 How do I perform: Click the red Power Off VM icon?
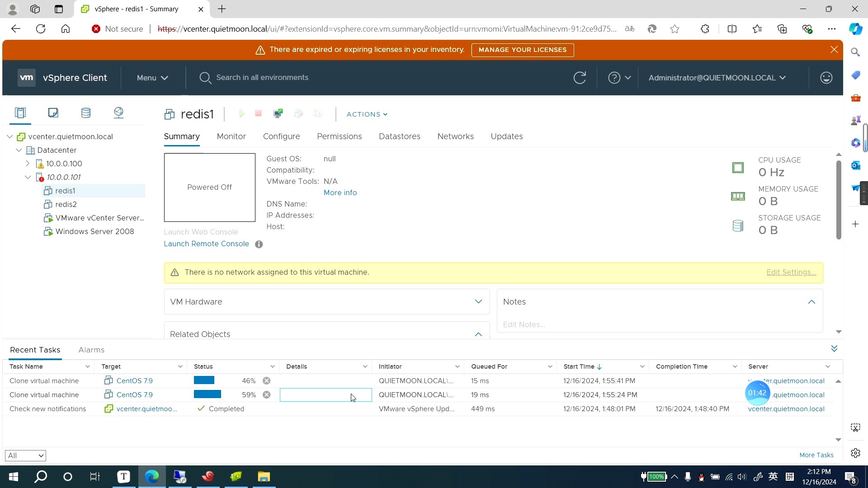258,113
